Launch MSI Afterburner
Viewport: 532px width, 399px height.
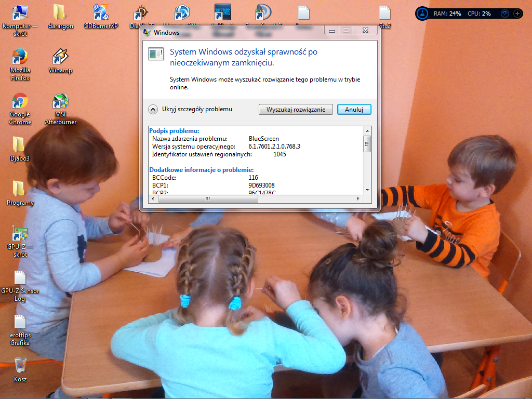coord(60,109)
